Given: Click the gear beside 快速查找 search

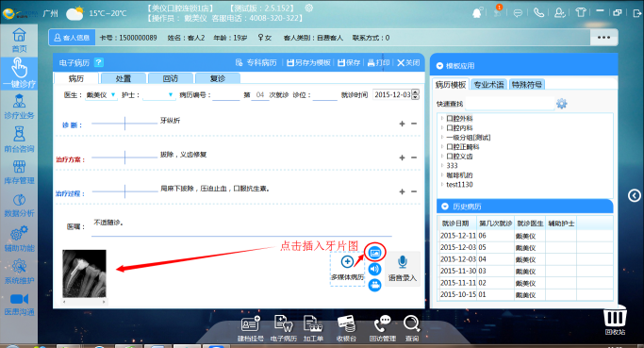Looking at the screenshot, I should click(561, 104).
